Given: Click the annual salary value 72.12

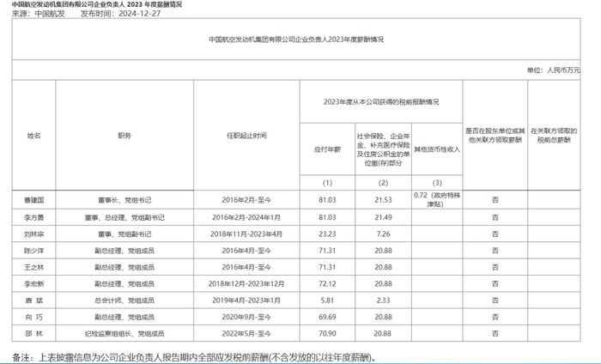Looking at the screenshot, I should [327, 284].
